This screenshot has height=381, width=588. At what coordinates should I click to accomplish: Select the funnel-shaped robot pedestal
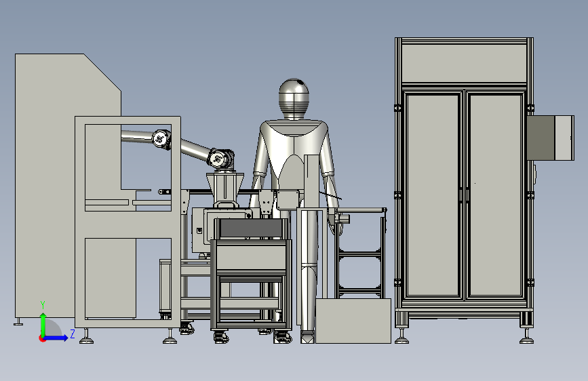pyautogui.click(x=224, y=189)
